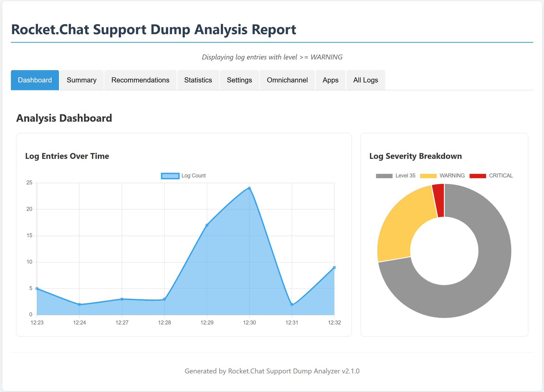This screenshot has width=544, height=392.
Task: View the All Logs tab
Action: tap(365, 80)
